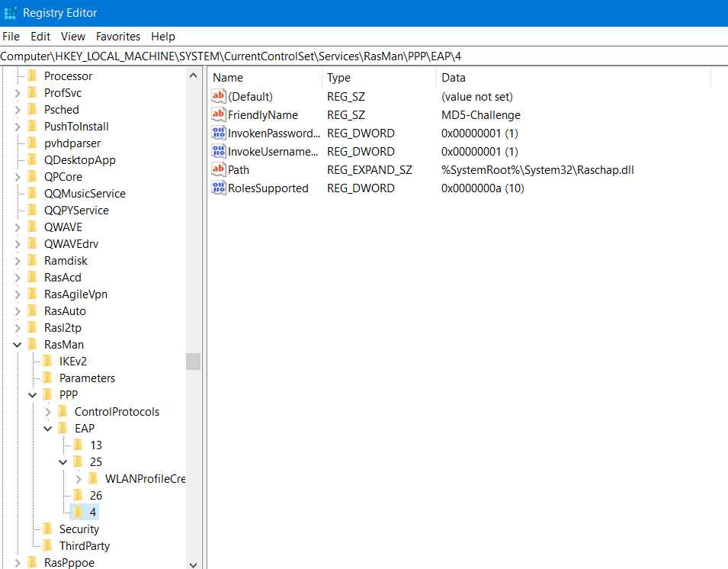Click the Raschap.dll path data value
The height and width of the screenshot is (569, 728).
[537, 170]
